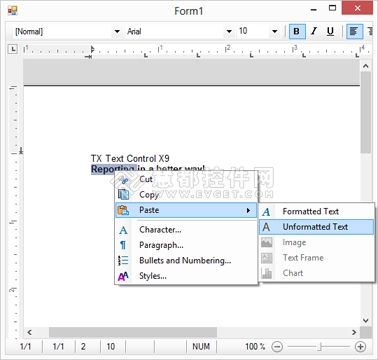Toggle the align left button
The height and width of the screenshot is (360, 378).
[x=354, y=32]
